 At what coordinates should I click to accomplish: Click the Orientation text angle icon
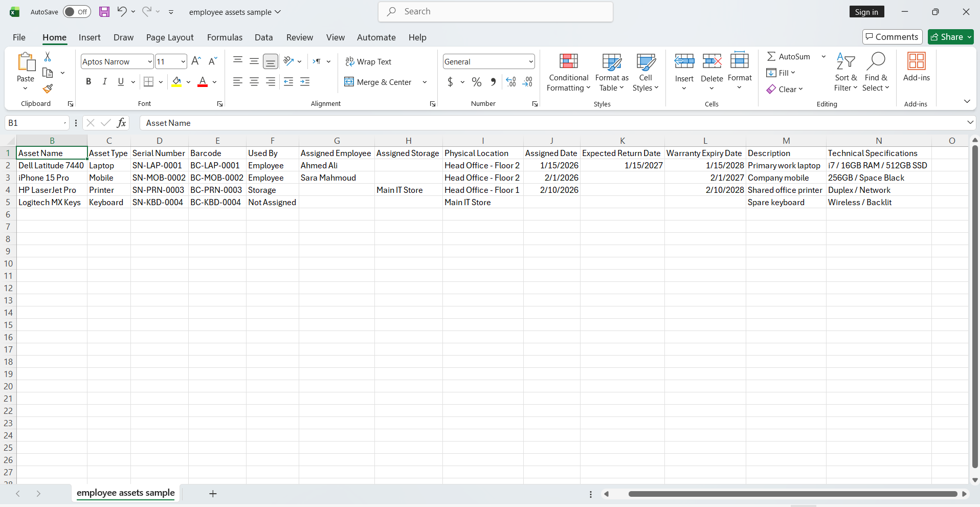tap(289, 61)
